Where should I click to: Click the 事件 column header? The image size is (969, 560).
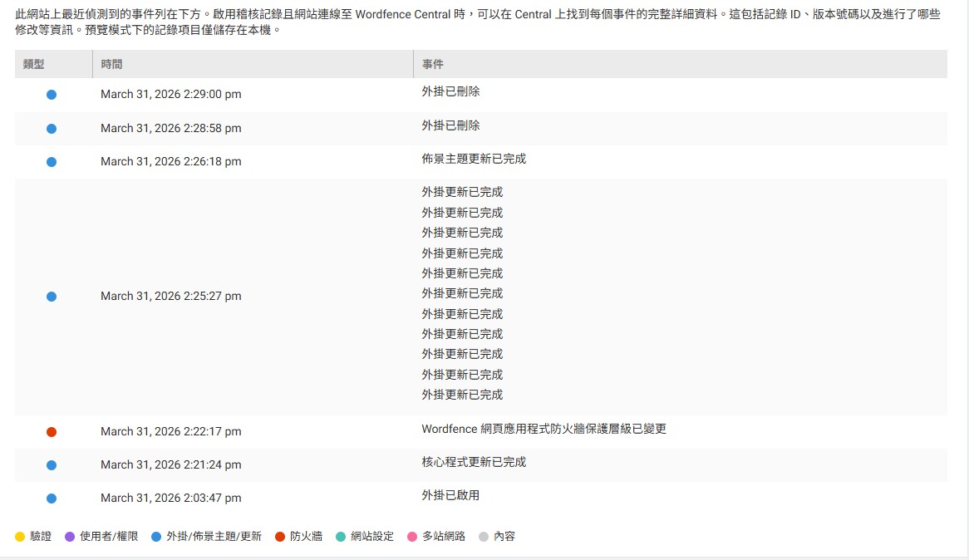click(432, 64)
